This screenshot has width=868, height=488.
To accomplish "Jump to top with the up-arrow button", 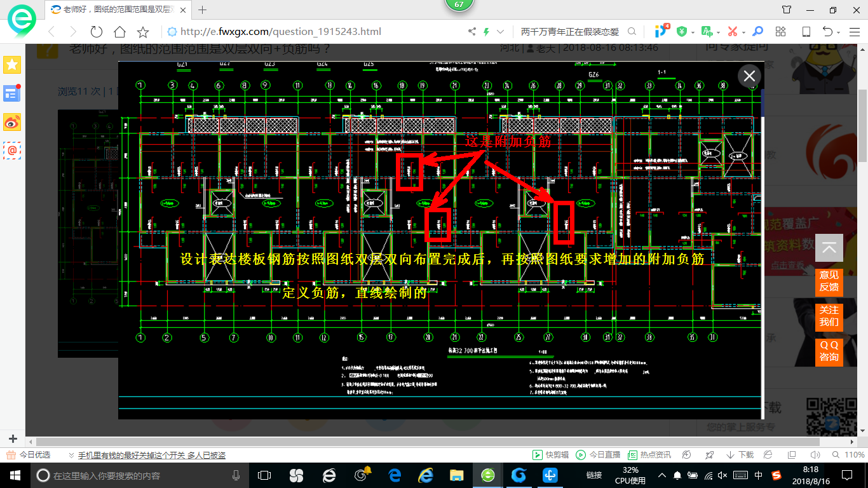I will coord(829,248).
